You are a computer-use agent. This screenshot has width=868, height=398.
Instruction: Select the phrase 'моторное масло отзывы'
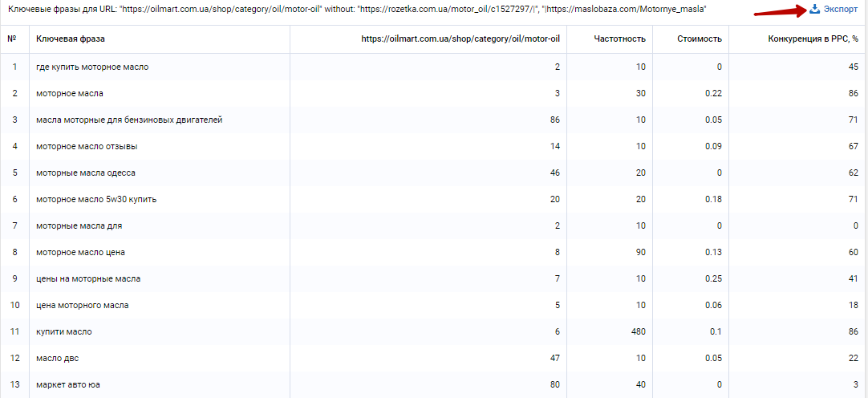[x=87, y=146]
